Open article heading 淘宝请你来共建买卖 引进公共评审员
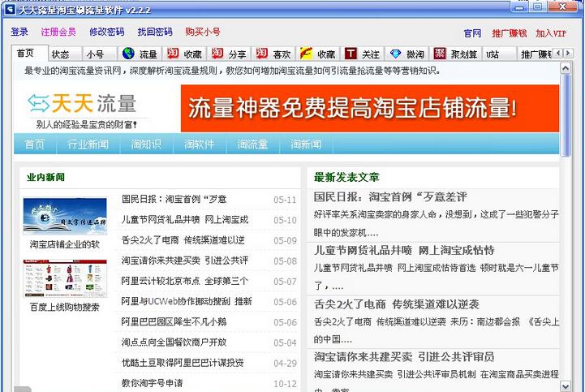Image resolution: width=585 pixels, height=392 pixels. [404, 357]
